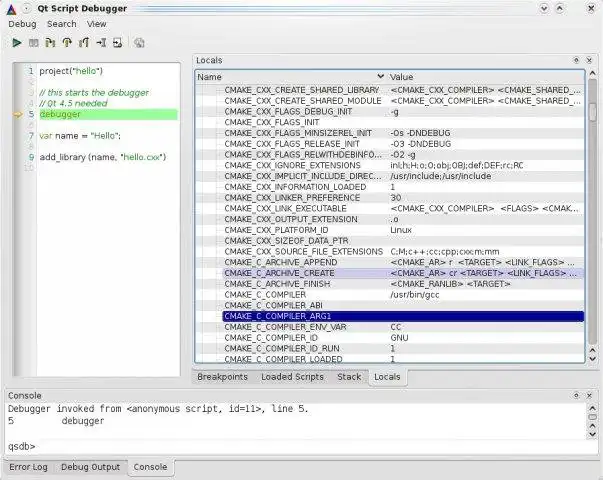Click the -O3 -DNDEBUG value cell
Image resolution: width=603 pixels, height=480 pixels.
(420, 144)
